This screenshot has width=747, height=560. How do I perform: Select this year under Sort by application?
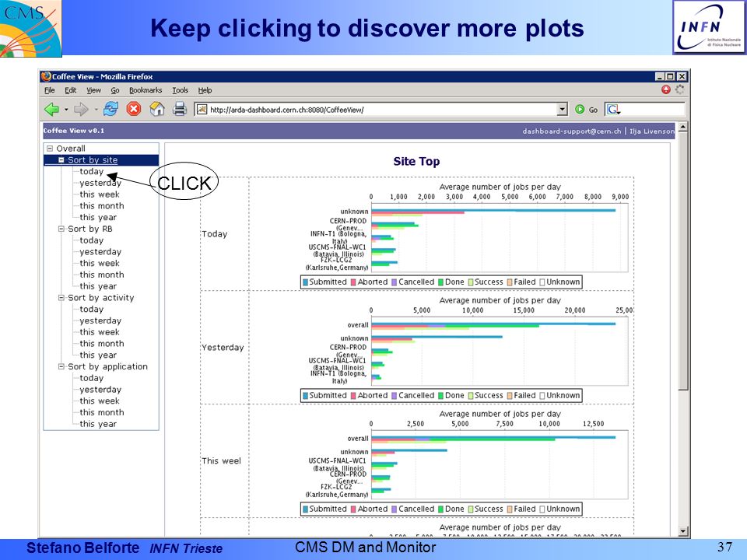click(98, 424)
